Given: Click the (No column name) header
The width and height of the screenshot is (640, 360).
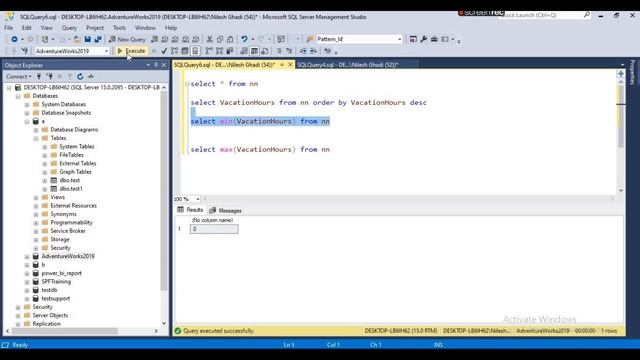Looking at the screenshot, I should pos(213,220).
